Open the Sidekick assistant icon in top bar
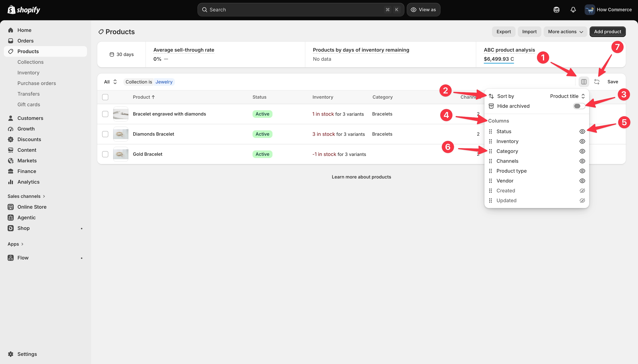This screenshot has height=364, width=638. point(556,10)
